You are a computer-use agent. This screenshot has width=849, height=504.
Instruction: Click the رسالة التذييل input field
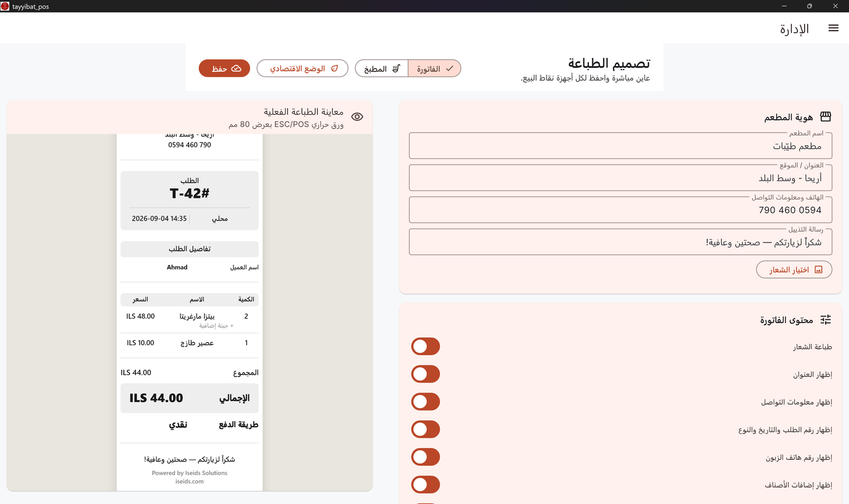(620, 242)
